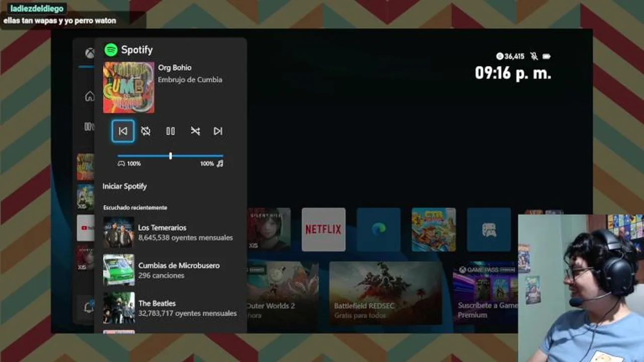Open notifications bell in the guide
The width and height of the screenshot is (644, 362).
pos(89,307)
